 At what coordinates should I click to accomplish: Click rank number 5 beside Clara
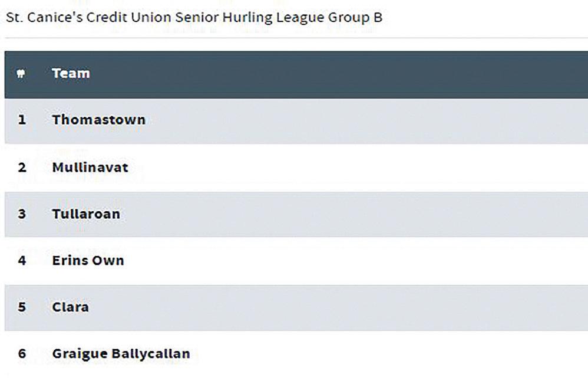(22, 307)
